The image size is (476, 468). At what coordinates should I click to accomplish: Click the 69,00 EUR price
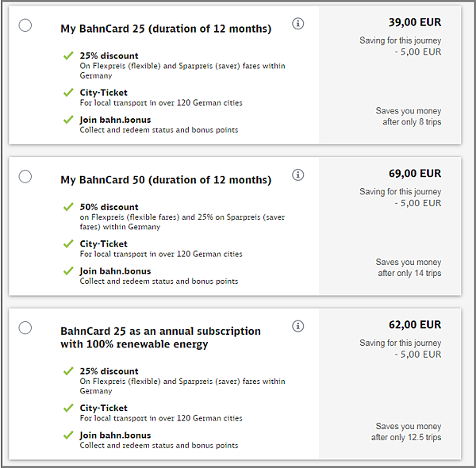click(x=415, y=174)
